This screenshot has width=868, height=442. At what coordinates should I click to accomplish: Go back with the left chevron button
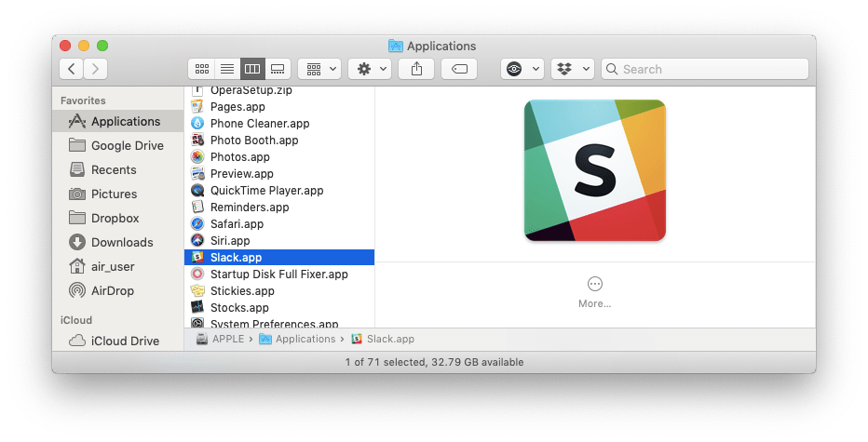(x=72, y=69)
